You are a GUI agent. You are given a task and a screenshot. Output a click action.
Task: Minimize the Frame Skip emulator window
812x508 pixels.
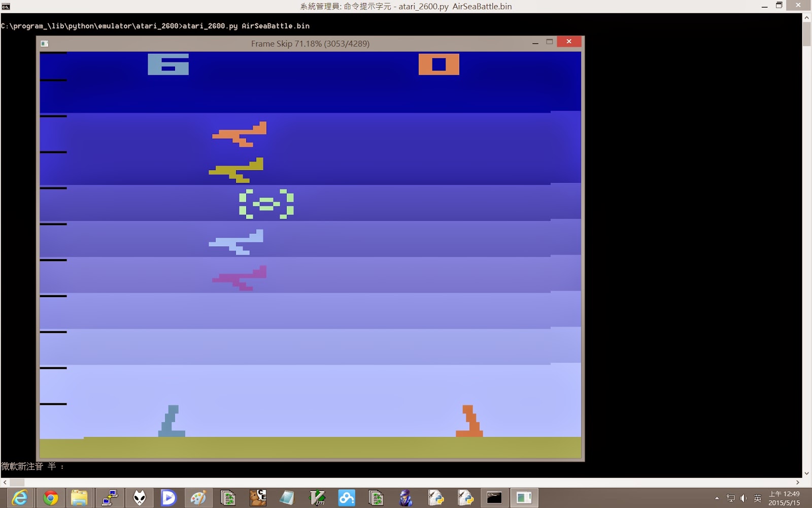pyautogui.click(x=535, y=43)
